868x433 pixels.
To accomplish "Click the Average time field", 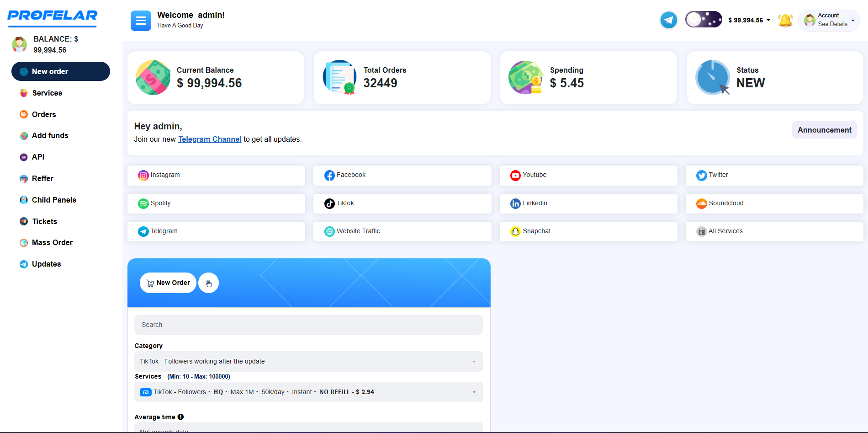I will tap(309, 428).
